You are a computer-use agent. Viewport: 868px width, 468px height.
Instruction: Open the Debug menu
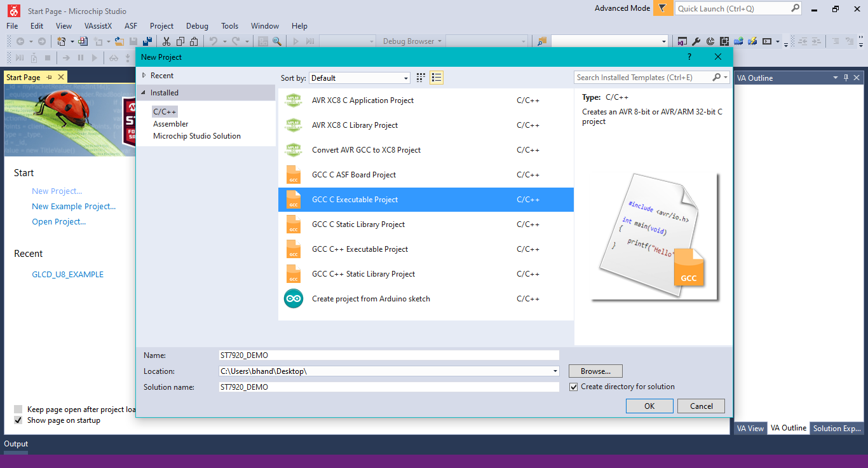click(197, 26)
